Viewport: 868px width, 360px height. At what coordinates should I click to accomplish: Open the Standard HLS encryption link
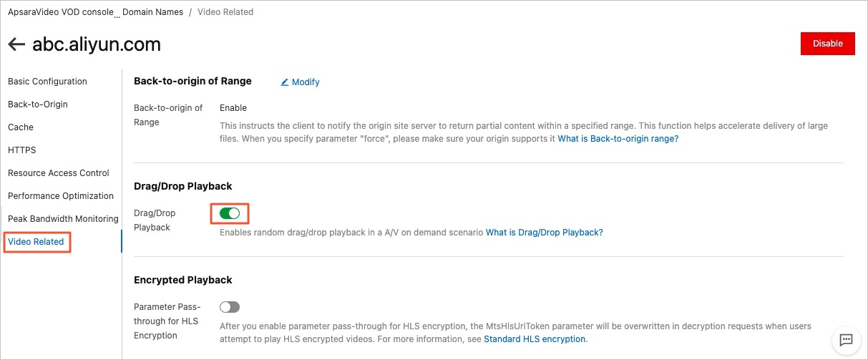535,339
